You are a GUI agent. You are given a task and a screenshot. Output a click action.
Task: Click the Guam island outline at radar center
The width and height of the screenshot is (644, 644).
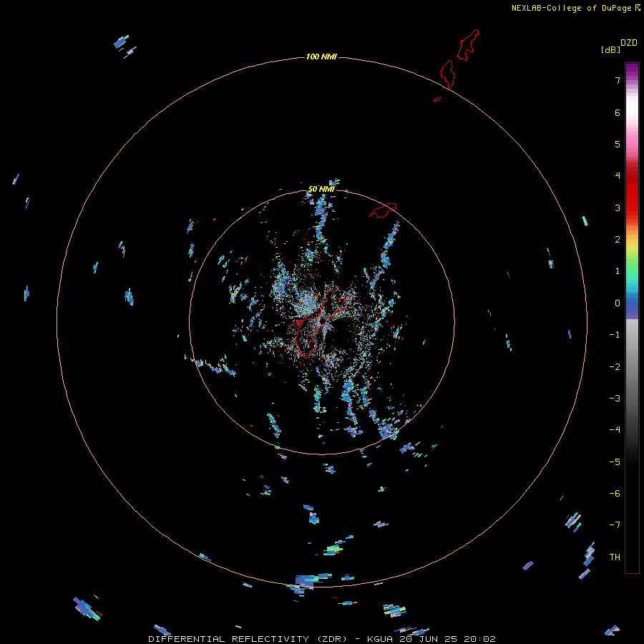(320, 323)
